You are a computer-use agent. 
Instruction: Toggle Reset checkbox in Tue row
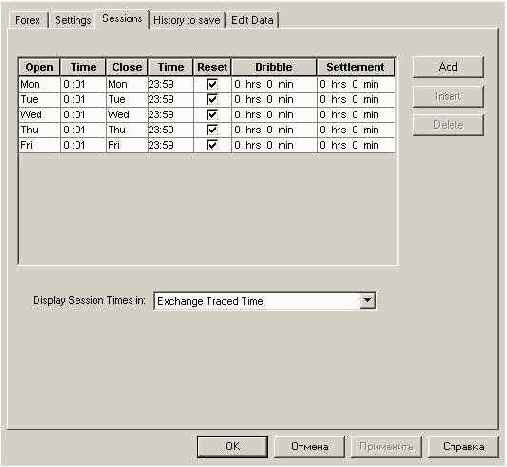[212, 99]
